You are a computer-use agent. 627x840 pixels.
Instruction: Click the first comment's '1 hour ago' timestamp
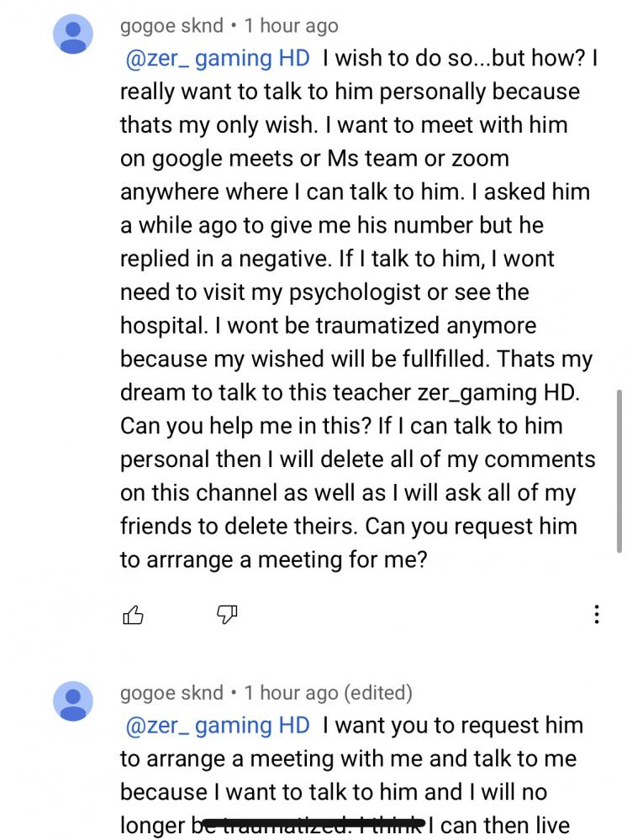pos(291,26)
